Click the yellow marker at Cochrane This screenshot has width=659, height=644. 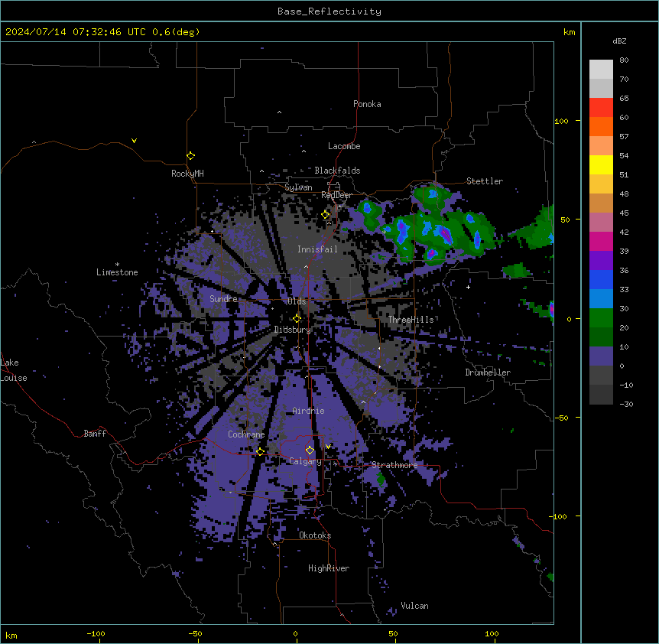click(260, 451)
